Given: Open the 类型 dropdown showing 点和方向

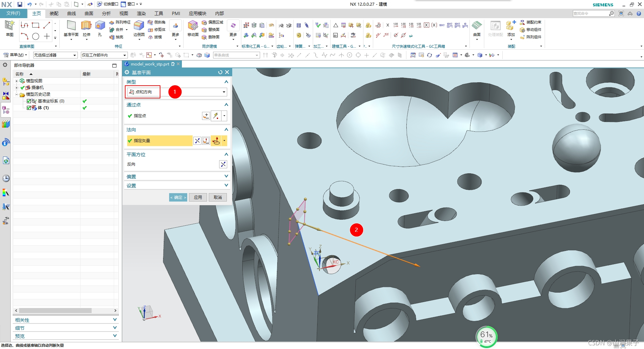Looking at the screenshot, I should [x=177, y=92].
